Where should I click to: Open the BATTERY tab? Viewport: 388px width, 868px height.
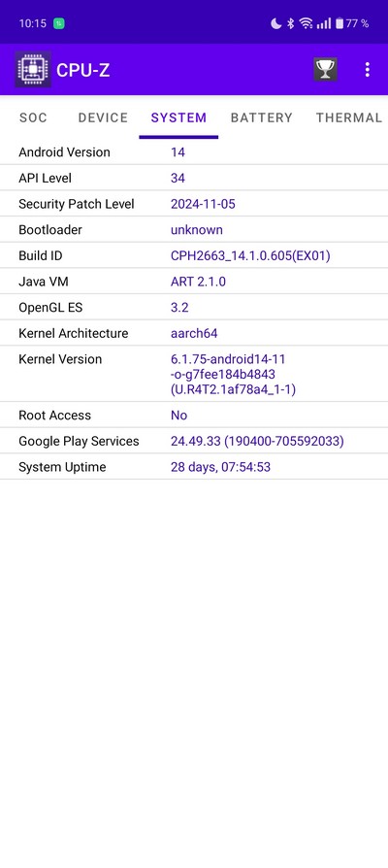262,117
